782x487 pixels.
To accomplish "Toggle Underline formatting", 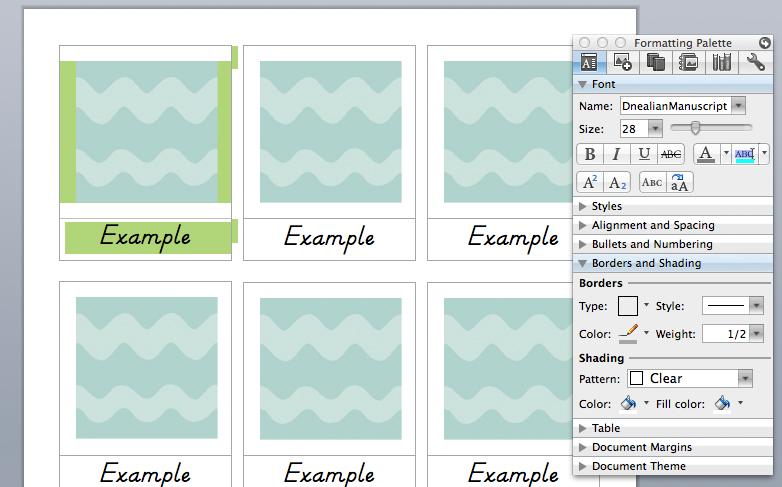I will point(644,154).
